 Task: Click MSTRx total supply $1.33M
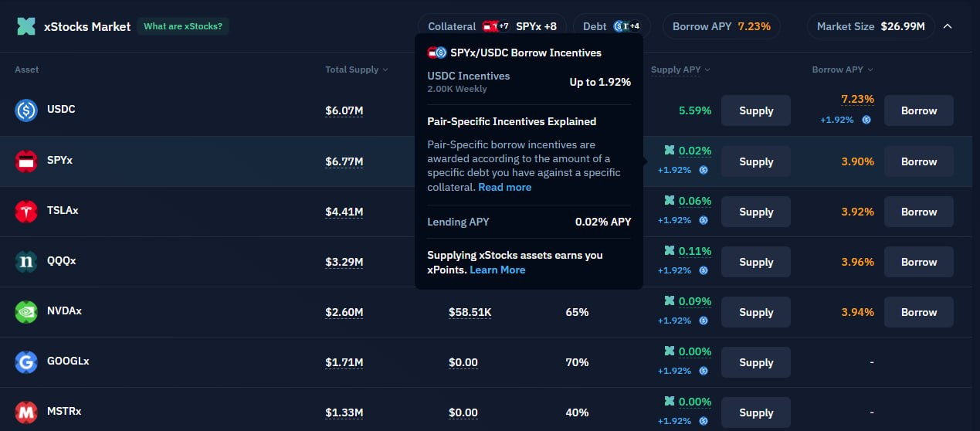tap(344, 412)
